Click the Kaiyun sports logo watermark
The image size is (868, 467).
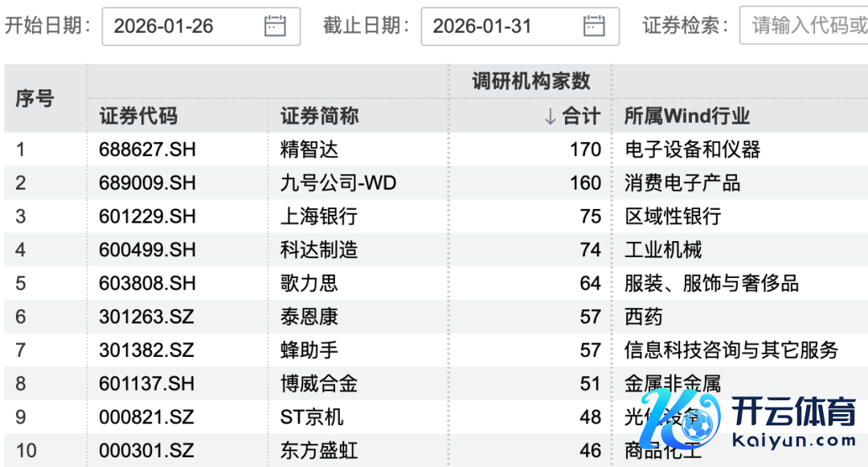(x=747, y=422)
